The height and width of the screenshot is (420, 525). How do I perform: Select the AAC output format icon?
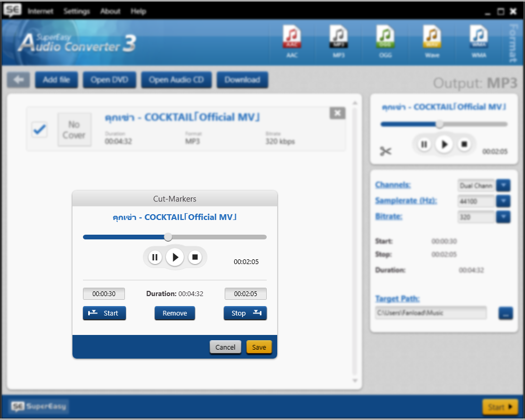pos(292,41)
